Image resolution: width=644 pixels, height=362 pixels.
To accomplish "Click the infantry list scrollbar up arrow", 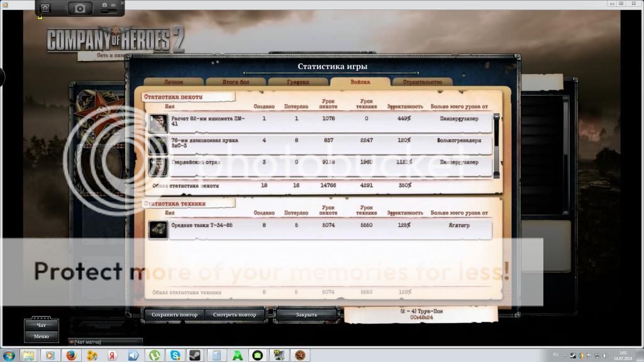I will pyautogui.click(x=496, y=117).
